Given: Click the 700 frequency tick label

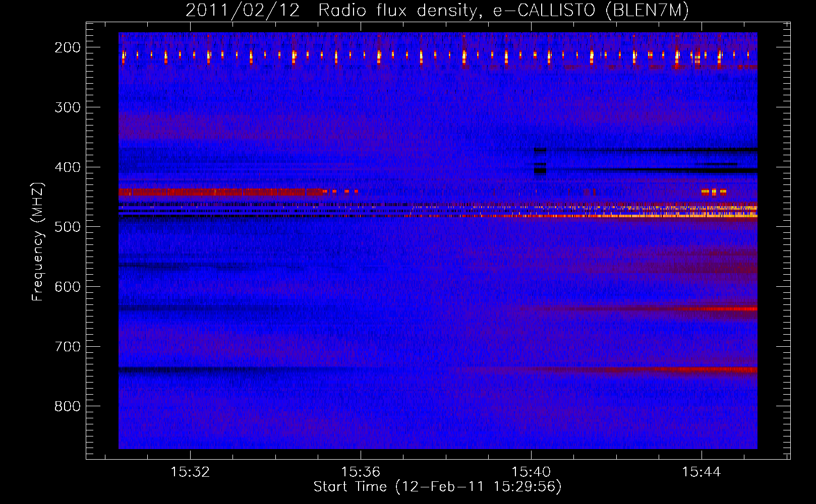Looking at the screenshot, I should (x=68, y=347).
